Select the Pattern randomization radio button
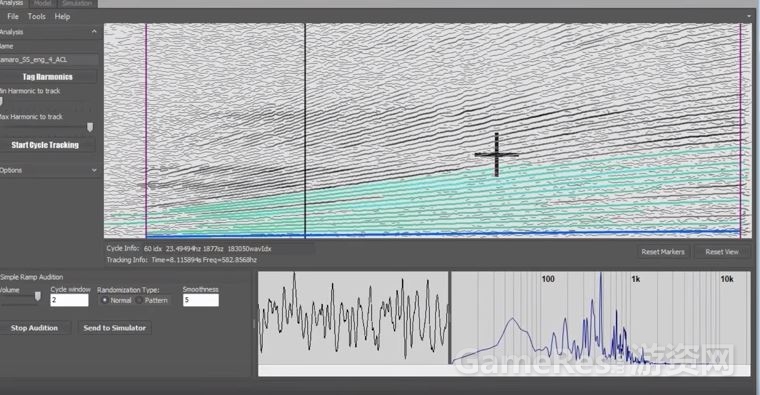Screen dimensions: 760x395 tap(139, 300)
